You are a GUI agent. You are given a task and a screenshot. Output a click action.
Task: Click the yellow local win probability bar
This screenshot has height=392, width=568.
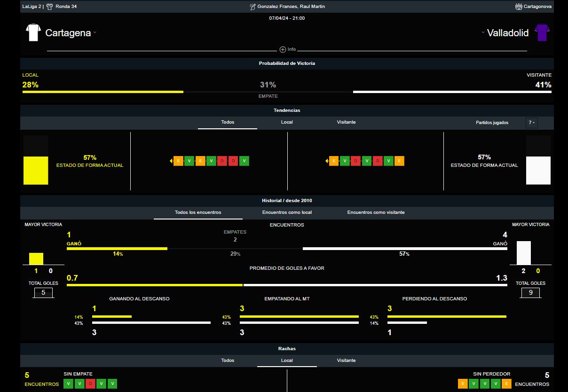click(103, 92)
